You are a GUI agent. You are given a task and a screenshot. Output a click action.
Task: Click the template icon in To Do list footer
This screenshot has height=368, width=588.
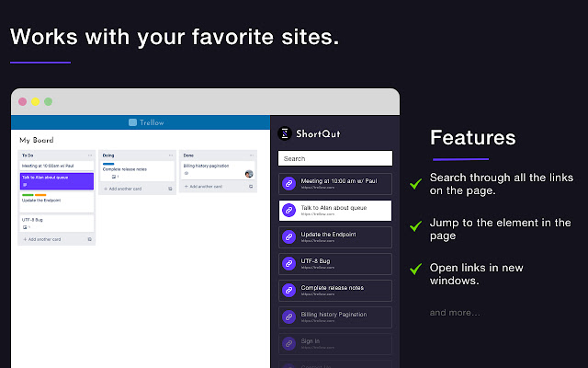click(89, 239)
